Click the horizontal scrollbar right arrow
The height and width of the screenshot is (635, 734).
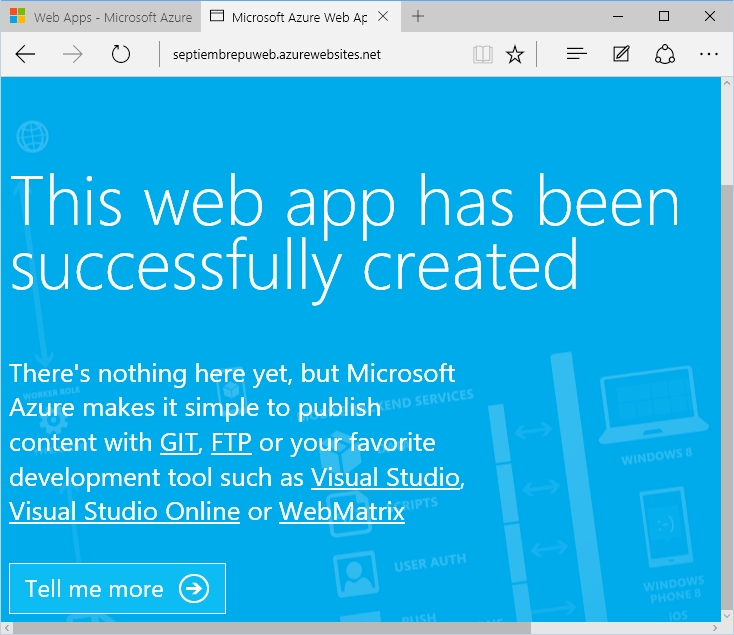pos(715,628)
